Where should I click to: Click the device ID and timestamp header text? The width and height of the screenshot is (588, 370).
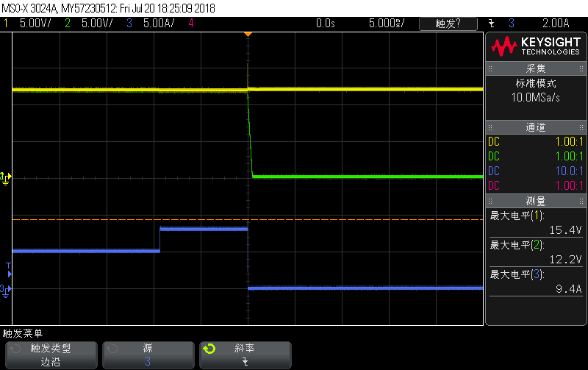tap(108, 8)
